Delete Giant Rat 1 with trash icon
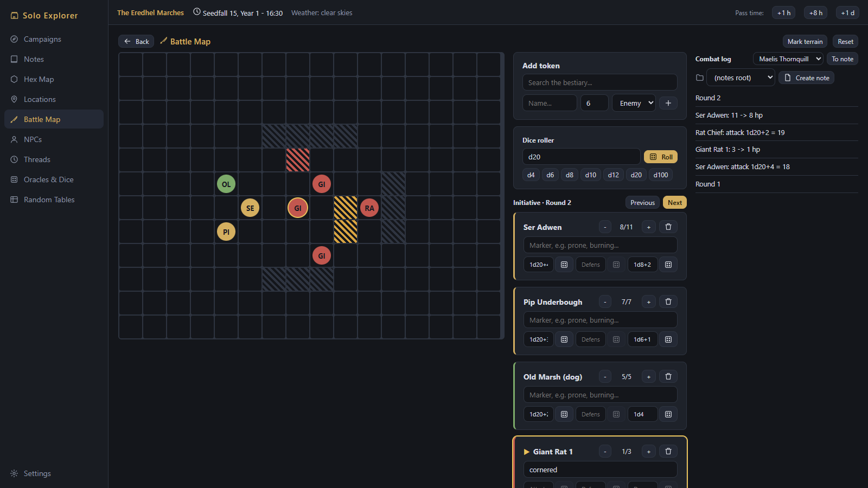The width and height of the screenshot is (868, 488). 668,452
